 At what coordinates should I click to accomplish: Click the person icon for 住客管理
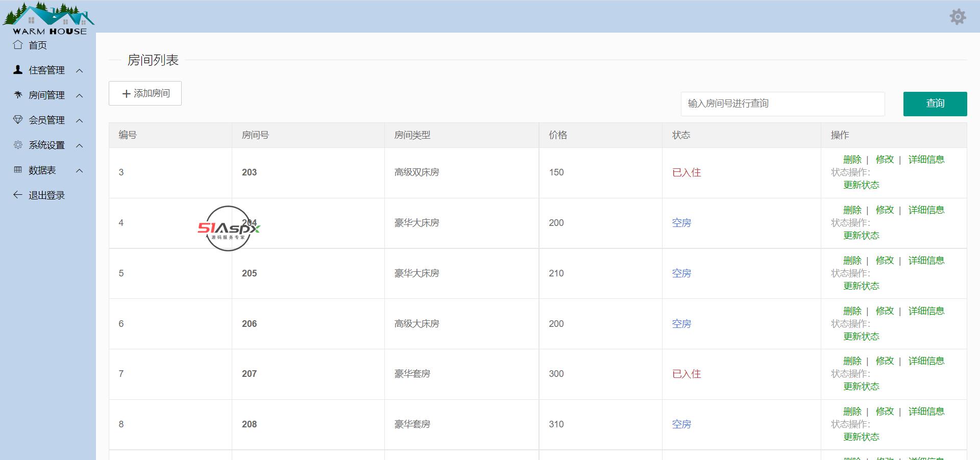(x=18, y=70)
